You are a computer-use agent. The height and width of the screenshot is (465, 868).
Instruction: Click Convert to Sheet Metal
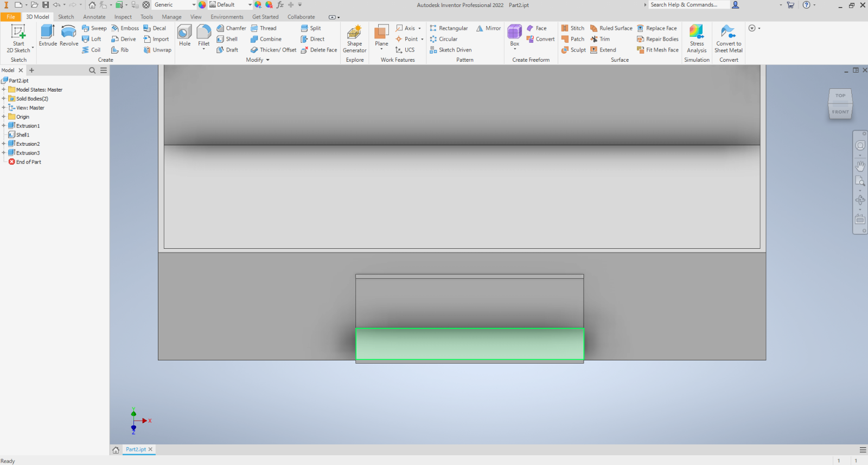coord(728,38)
